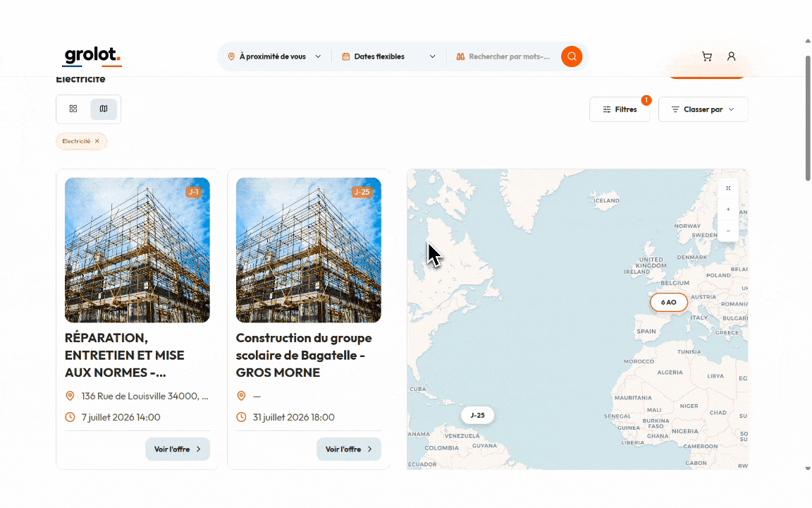Viewport: 812px width, 508px height.
Task: Switch to map view layout
Action: [104, 109]
